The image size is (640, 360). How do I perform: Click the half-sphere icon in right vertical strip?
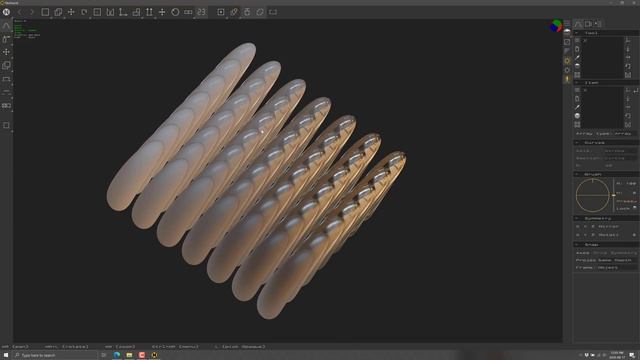point(567,32)
